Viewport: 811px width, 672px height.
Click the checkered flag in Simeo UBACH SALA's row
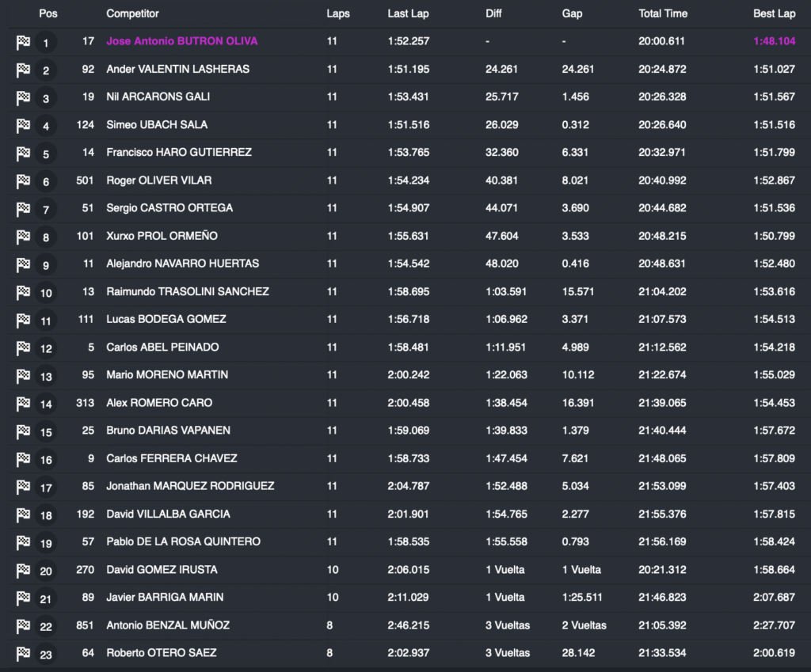[x=23, y=126]
